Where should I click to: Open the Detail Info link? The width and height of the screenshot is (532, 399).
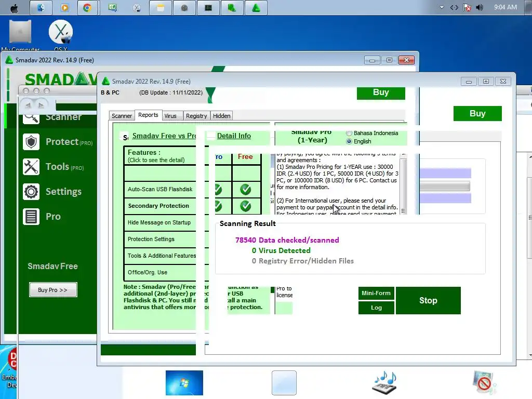[x=234, y=136]
